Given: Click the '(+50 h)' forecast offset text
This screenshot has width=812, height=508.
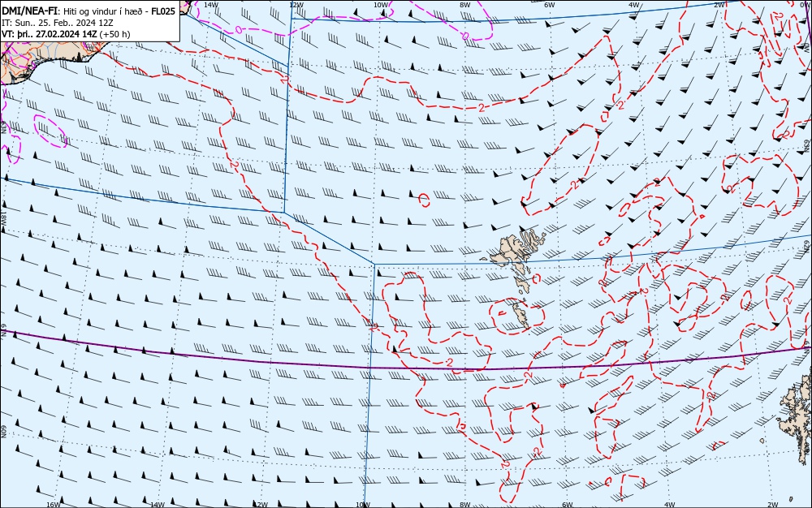Looking at the screenshot, I should click(114, 34).
